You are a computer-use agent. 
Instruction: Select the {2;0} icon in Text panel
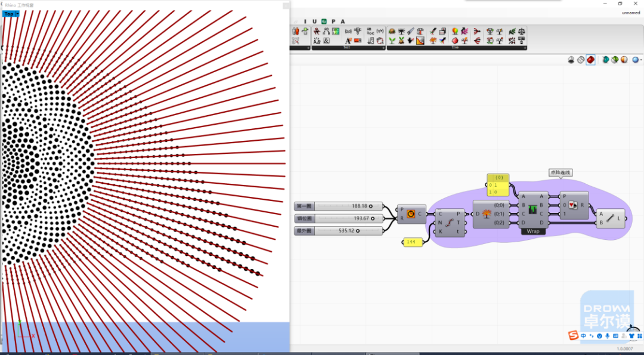click(348, 31)
